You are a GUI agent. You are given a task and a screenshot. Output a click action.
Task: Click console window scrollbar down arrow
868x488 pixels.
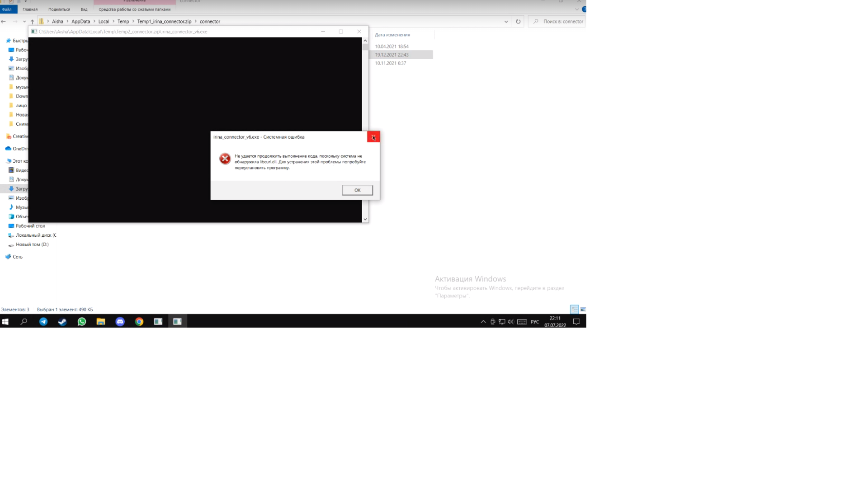365,219
